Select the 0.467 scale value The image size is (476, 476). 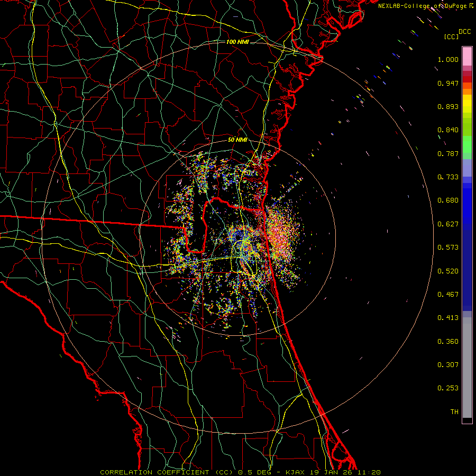tap(448, 295)
